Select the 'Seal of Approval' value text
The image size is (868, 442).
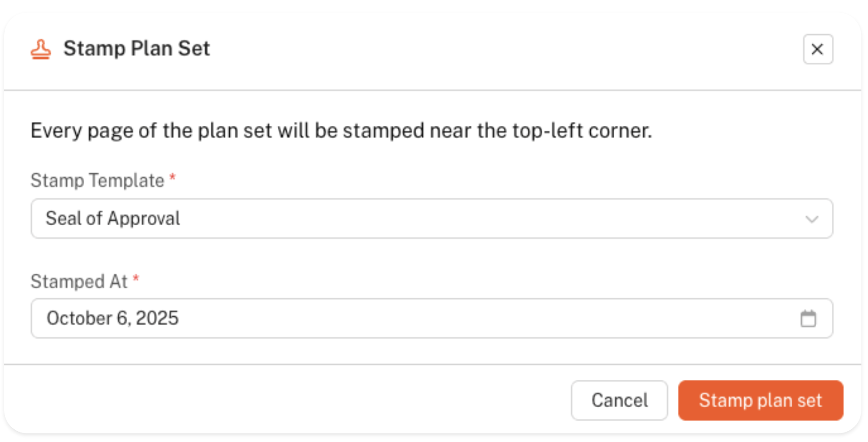pyautogui.click(x=113, y=219)
